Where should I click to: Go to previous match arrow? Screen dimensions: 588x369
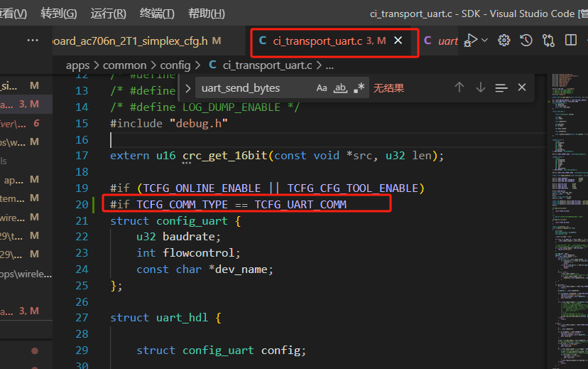point(459,88)
